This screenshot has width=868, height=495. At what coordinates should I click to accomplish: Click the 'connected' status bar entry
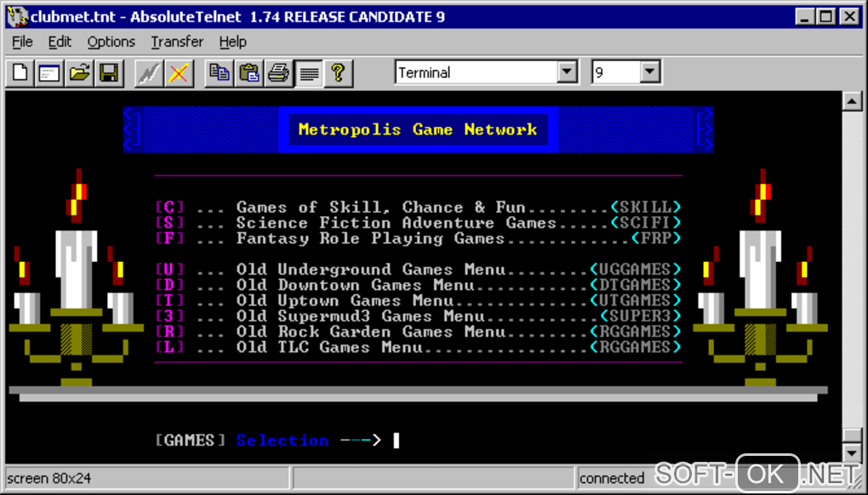pyautogui.click(x=612, y=478)
